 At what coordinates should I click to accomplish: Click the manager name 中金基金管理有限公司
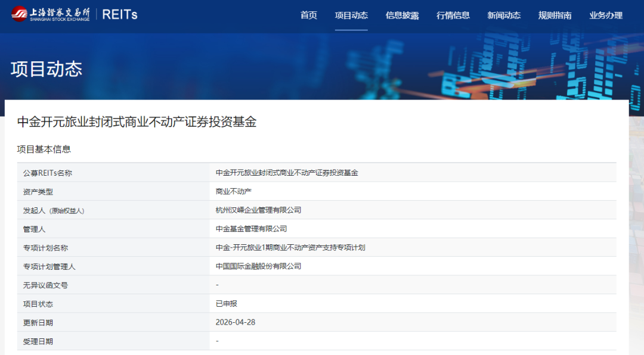[x=251, y=229]
